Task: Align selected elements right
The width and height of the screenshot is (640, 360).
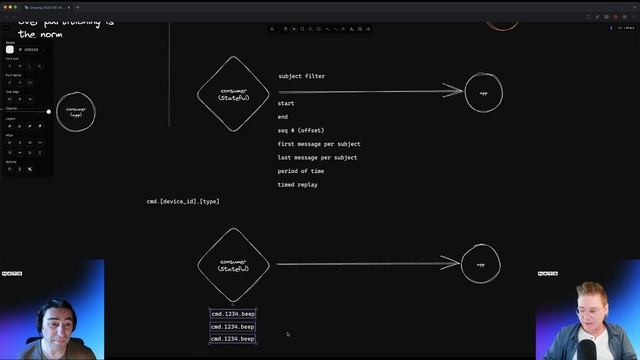Action: click(x=30, y=142)
